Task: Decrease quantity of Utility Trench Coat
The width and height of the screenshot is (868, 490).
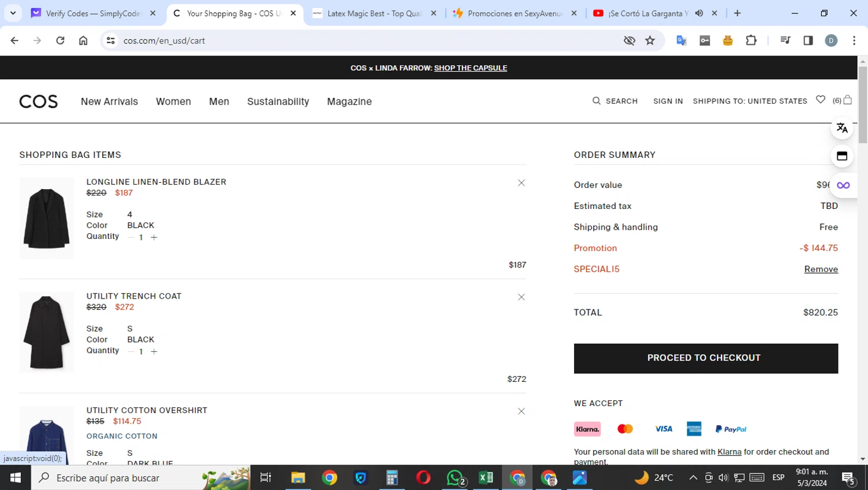Action: 131,351
